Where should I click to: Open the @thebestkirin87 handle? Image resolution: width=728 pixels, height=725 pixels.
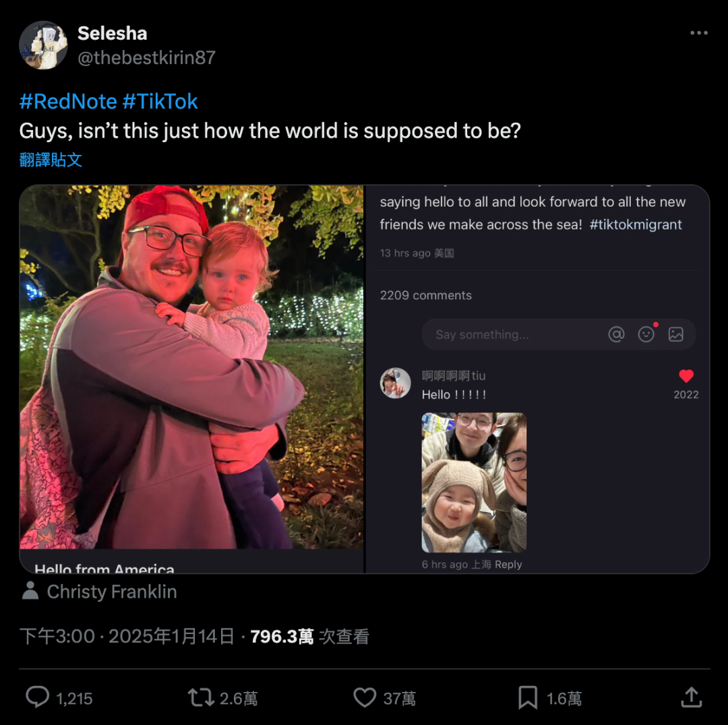point(146,57)
